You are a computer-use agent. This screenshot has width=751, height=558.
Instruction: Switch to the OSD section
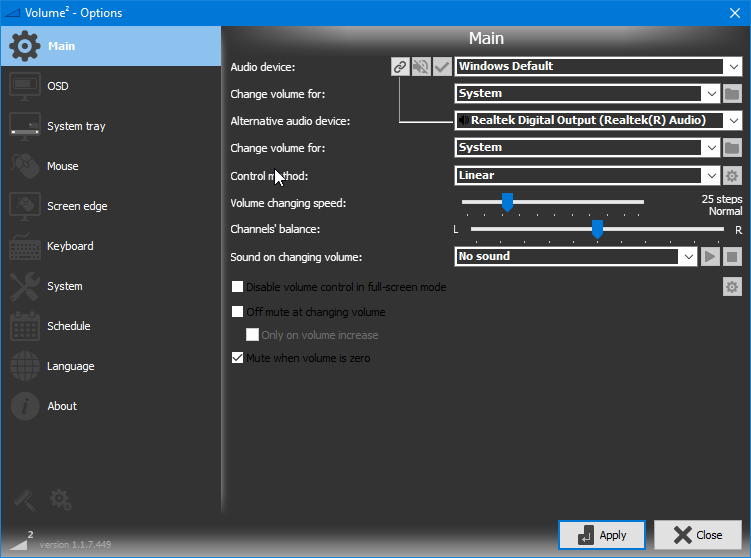pos(58,86)
